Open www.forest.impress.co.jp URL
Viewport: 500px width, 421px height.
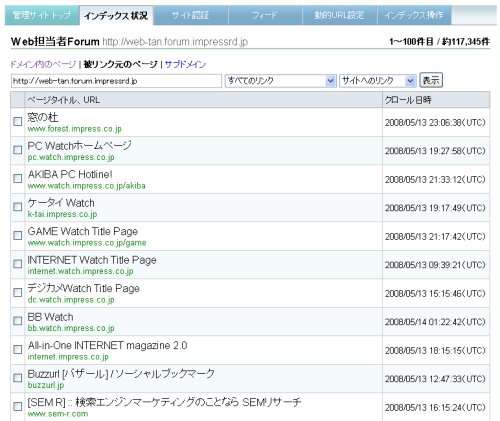74,129
